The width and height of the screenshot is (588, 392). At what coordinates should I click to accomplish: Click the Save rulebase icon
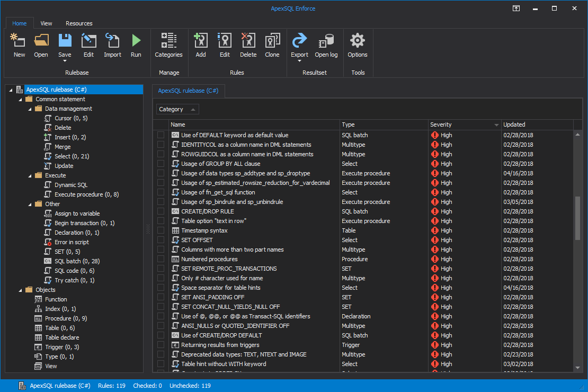(x=65, y=41)
